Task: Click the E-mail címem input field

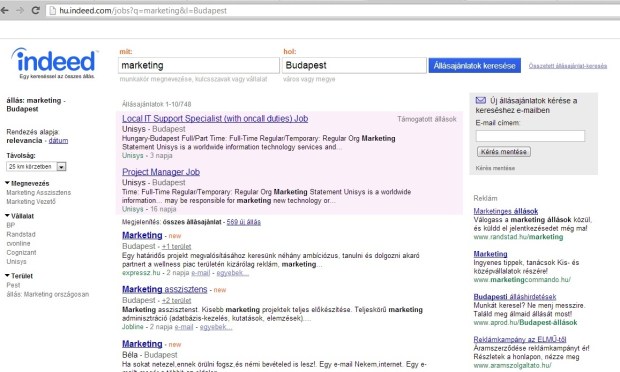Action: (x=530, y=136)
